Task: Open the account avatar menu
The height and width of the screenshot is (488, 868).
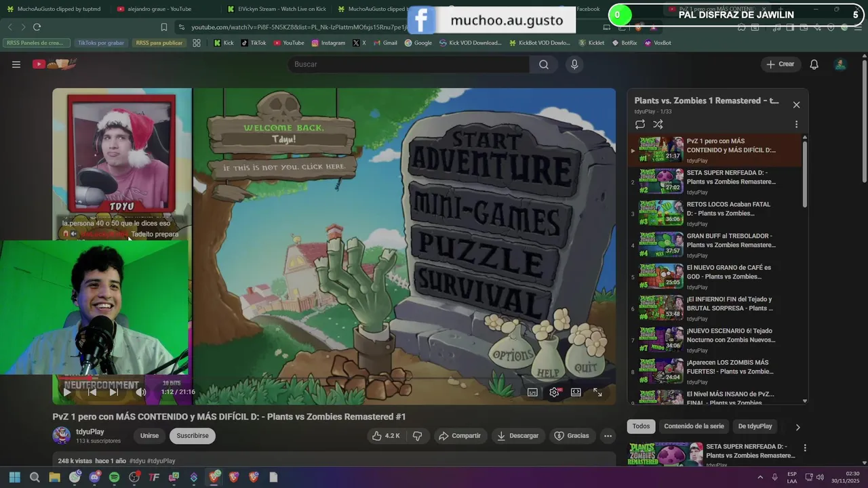Action: [x=840, y=64]
